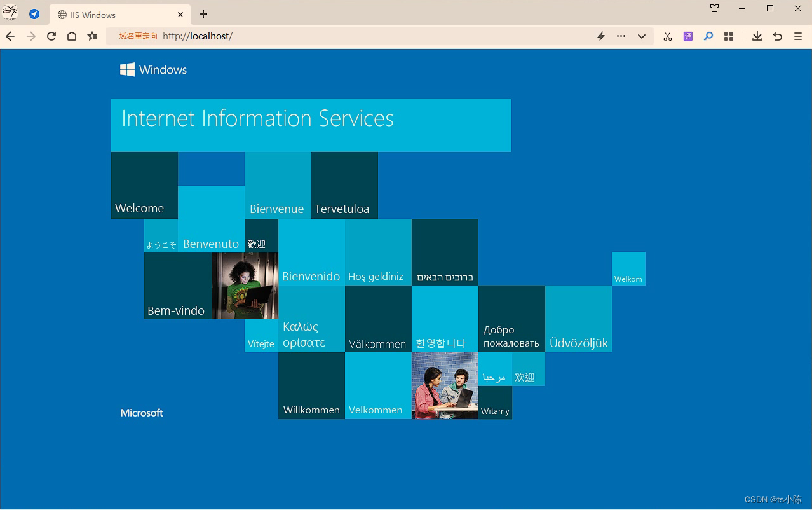Select the scissors screenshot tool
This screenshot has width=812, height=510.
(667, 36)
